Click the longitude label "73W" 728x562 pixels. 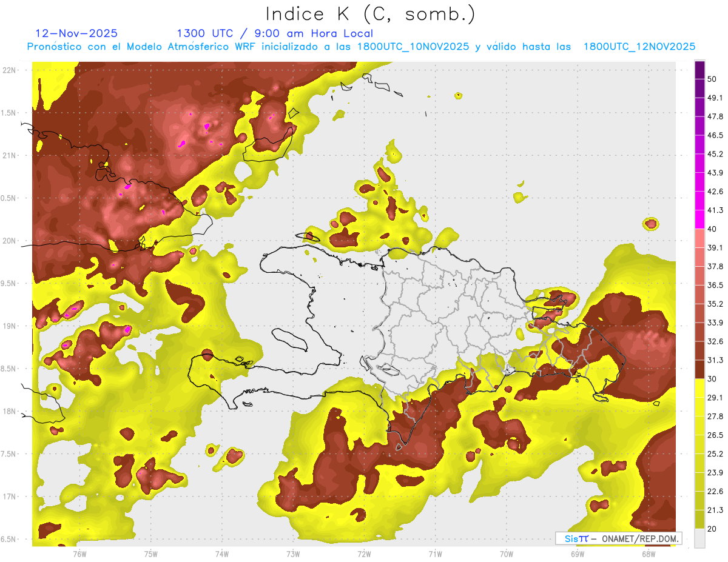tap(292, 554)
